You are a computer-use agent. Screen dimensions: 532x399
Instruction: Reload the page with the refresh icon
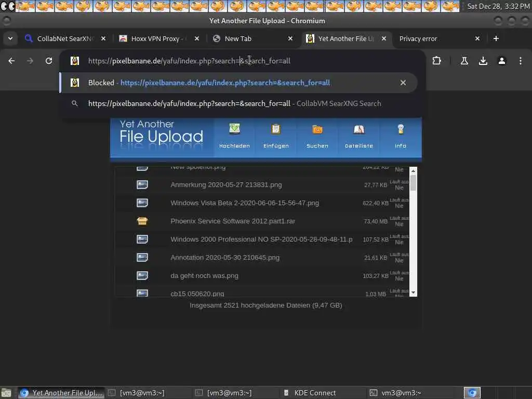[49, 61]
